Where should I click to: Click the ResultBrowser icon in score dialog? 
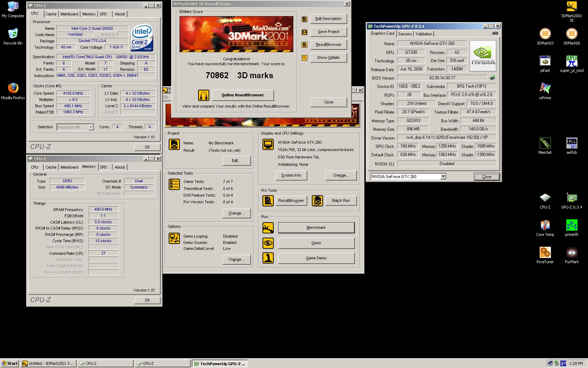pyautogui.click(x=304, y=45)
